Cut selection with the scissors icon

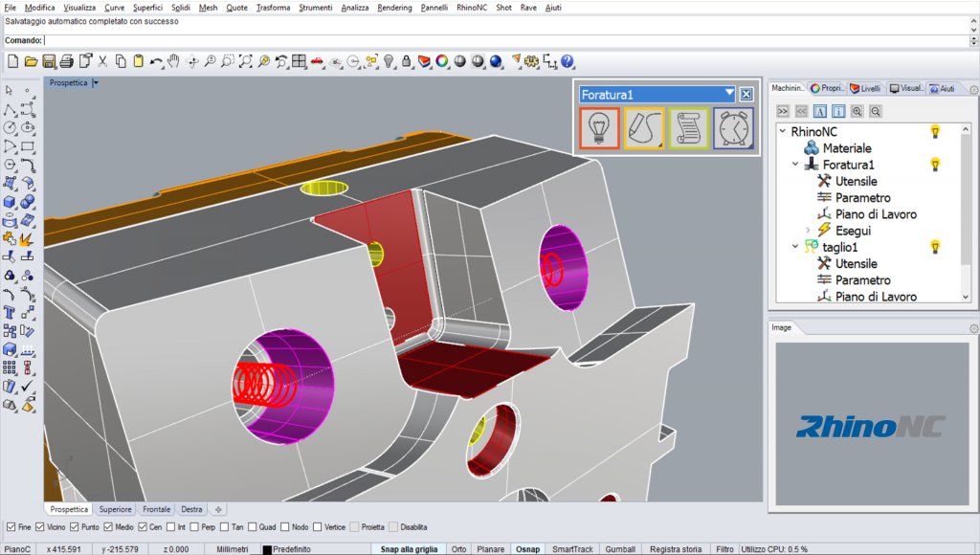click(x=102, y=61)
